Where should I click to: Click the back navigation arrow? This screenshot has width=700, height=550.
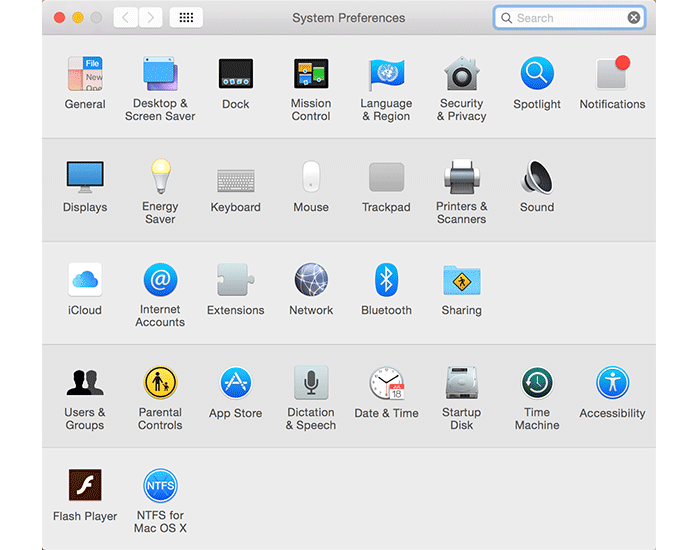pos(125,18)
